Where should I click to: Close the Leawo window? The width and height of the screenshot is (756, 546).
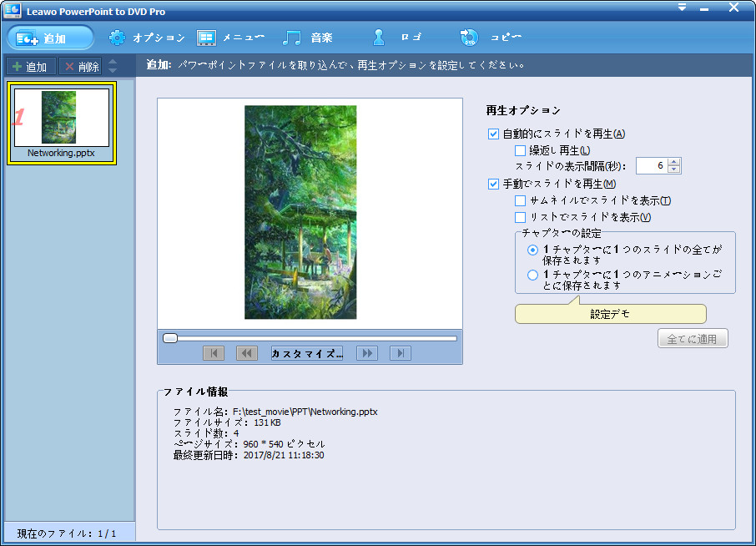(x=733, y=8)
